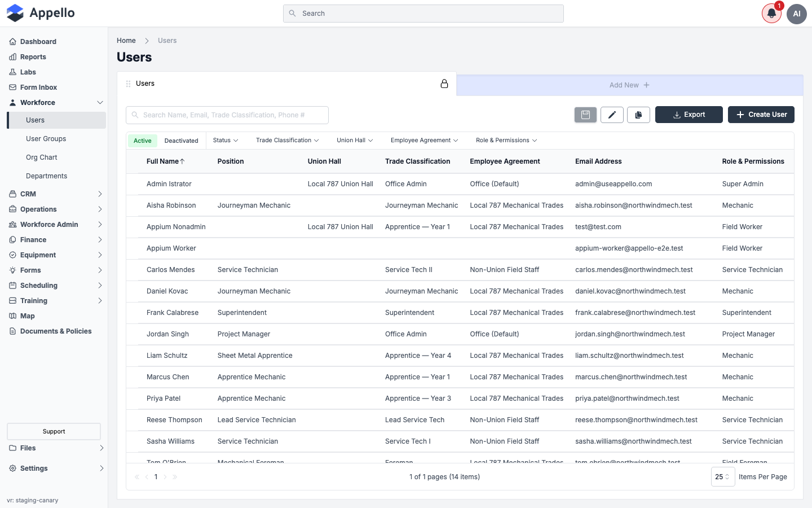The height and width of the screenshot is (508, 812).
Task: Click the drag handle beside Users tab
Action: coord(129,84)
